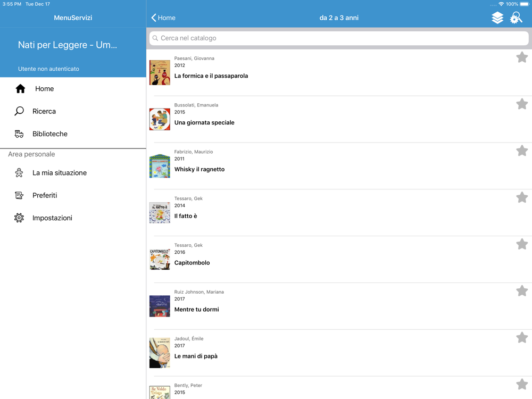Click Utente non autenticato label
The width and height of the screenshot is (532, 399).
point(48,69)
